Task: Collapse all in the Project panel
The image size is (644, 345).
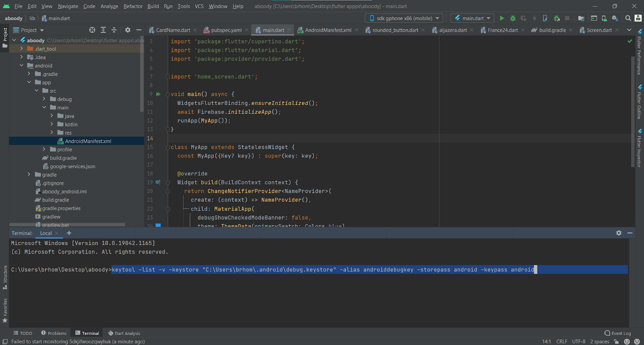Action: (114, 30)
